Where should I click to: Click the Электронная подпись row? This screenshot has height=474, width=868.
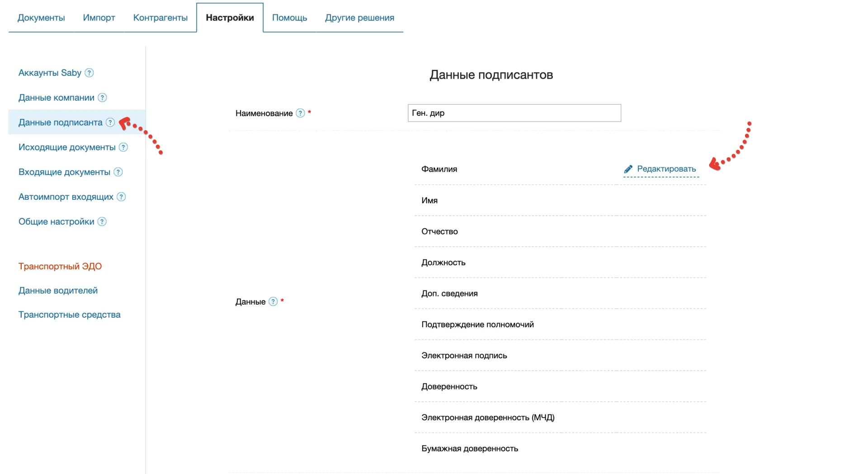[560, 356]
